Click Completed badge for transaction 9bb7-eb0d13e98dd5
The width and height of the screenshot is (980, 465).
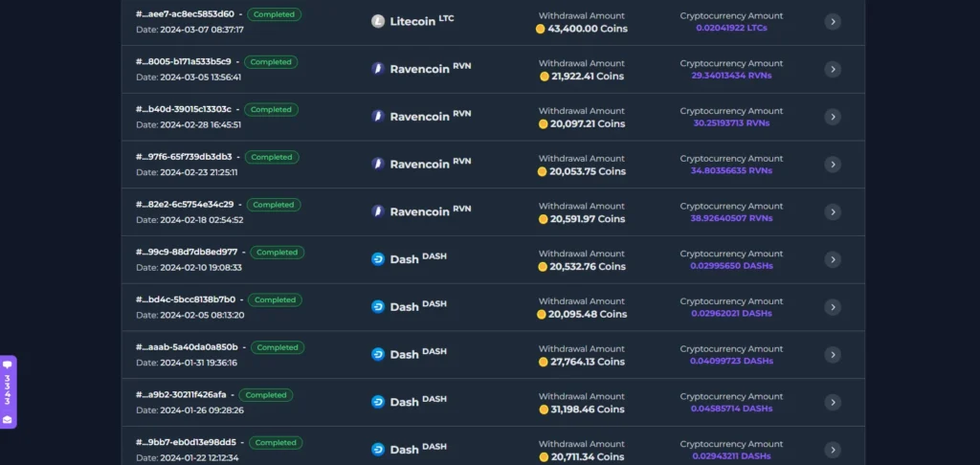click(277, 442)
